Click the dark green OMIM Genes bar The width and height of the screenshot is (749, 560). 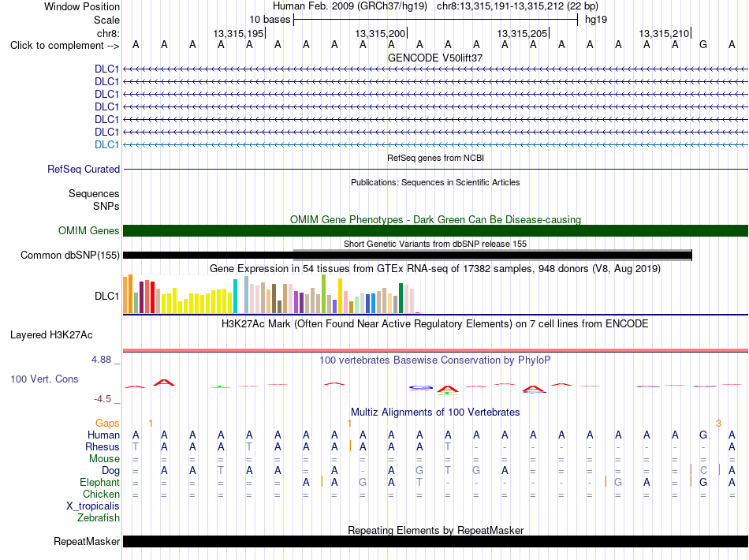pos(435,231)
